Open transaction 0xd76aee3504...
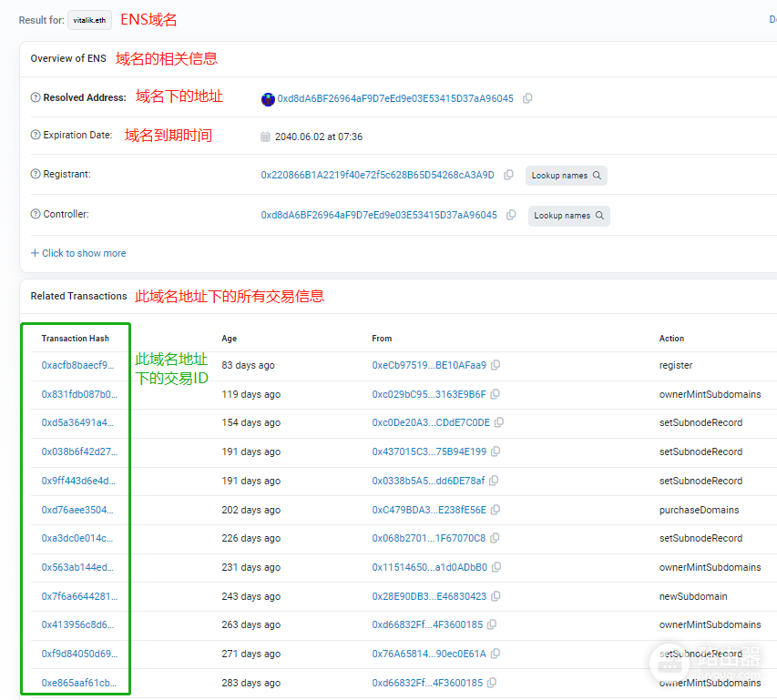Viewport: 777px width, 700px height. 77,510
